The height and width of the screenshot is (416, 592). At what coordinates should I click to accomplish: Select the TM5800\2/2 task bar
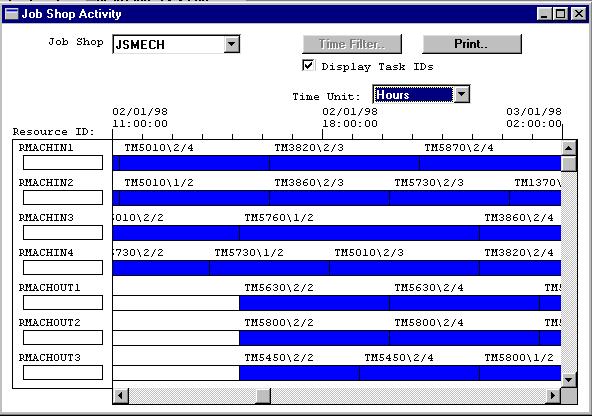[x=314, y=338]
